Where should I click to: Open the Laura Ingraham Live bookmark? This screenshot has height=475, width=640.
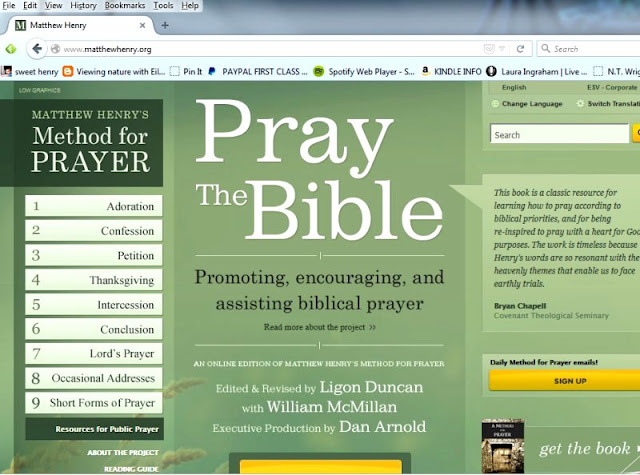(537, 72)
